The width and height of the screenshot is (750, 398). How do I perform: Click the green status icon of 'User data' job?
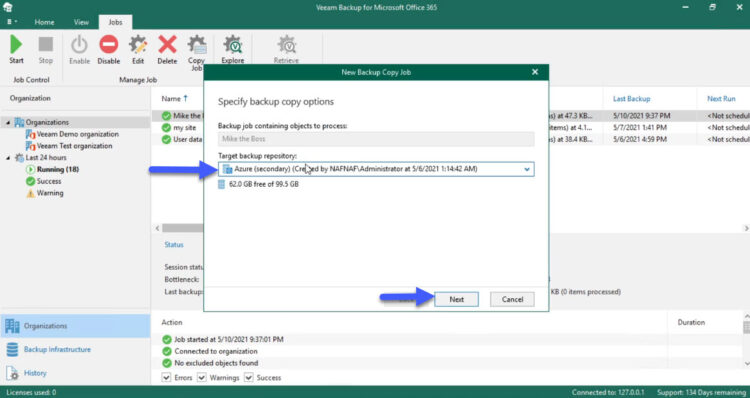[166, 139]
